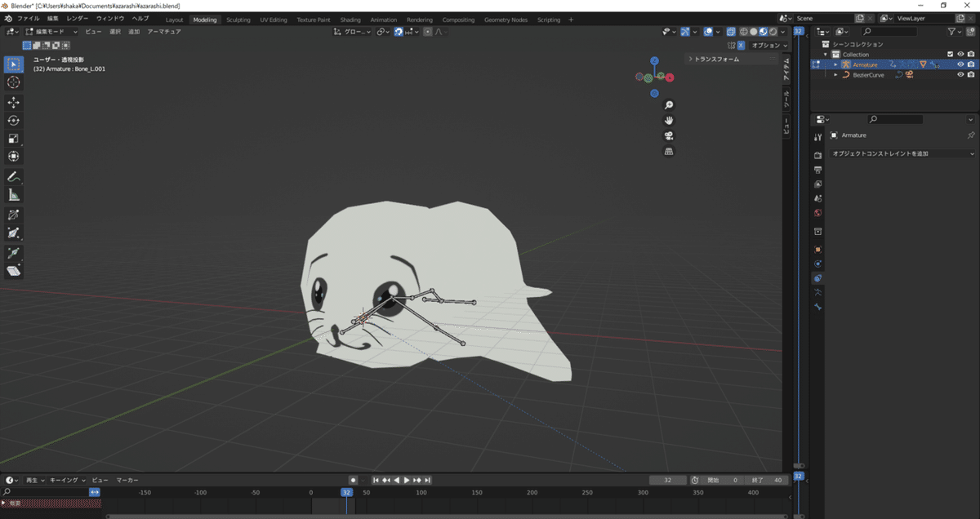980x519 pixels.
Task: Click the オプション button in viewport header
Action: 768,46
